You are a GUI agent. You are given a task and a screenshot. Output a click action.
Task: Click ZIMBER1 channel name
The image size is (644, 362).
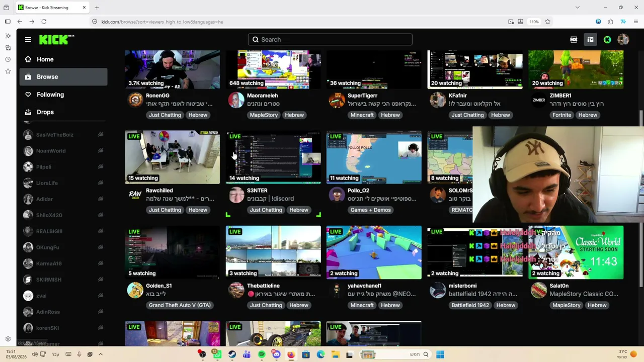click(560, 96)
